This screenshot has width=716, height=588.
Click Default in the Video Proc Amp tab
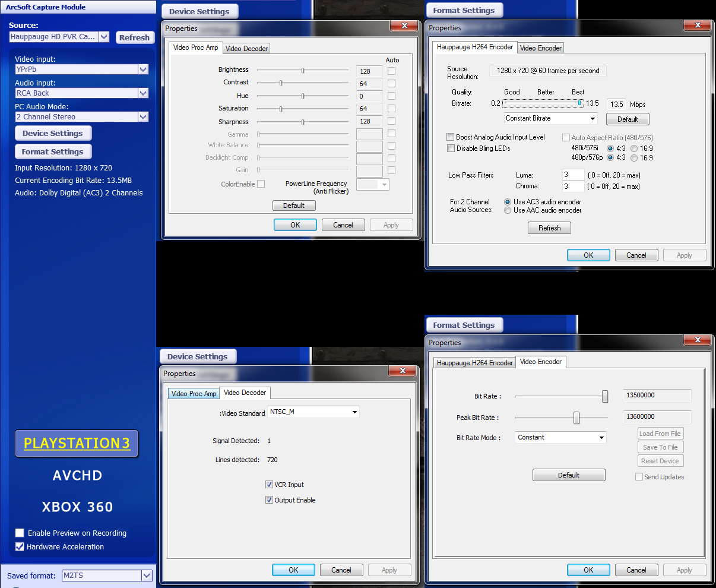pos(294,206)
